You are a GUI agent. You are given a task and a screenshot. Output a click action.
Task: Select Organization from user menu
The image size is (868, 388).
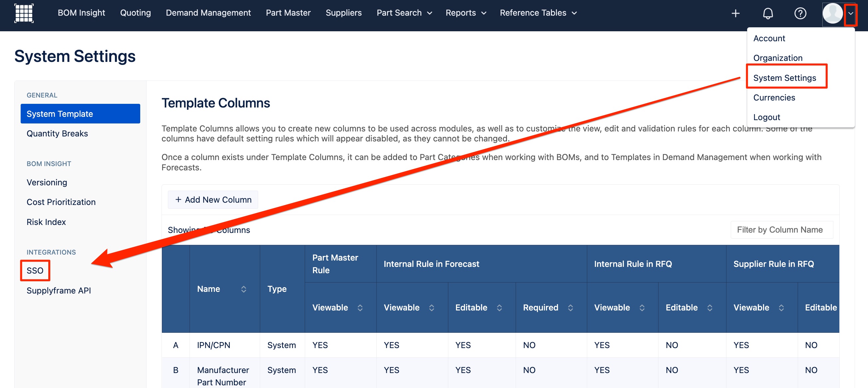[x=778, y=58]
